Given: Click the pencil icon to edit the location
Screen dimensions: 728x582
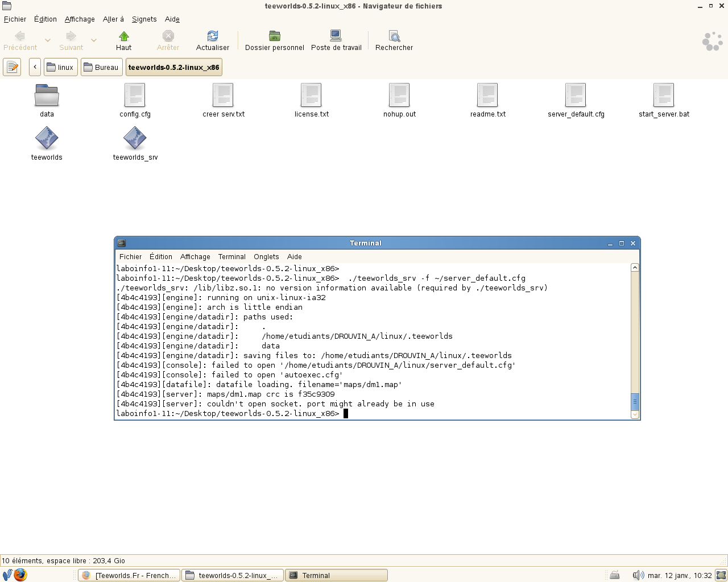Looking at the screenshot, I should pyautogui.click(x=12, y=67).
